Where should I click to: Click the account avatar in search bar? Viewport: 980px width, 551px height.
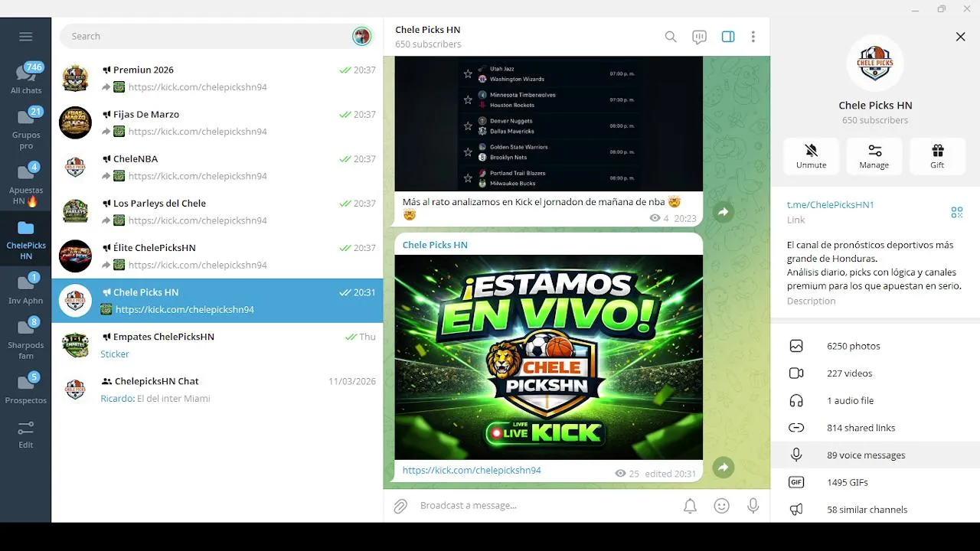pos(361,36)
